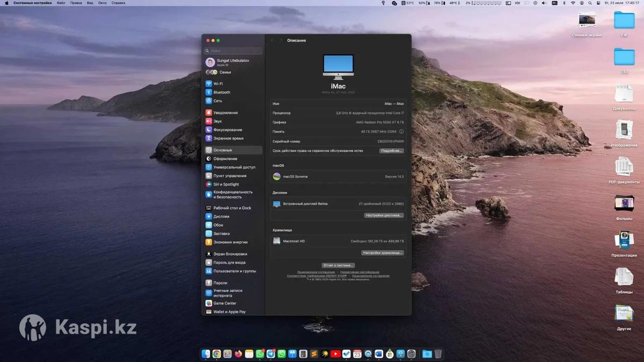Open YouTube app in the Dock

pyautogui.click(x=335, y=354)
